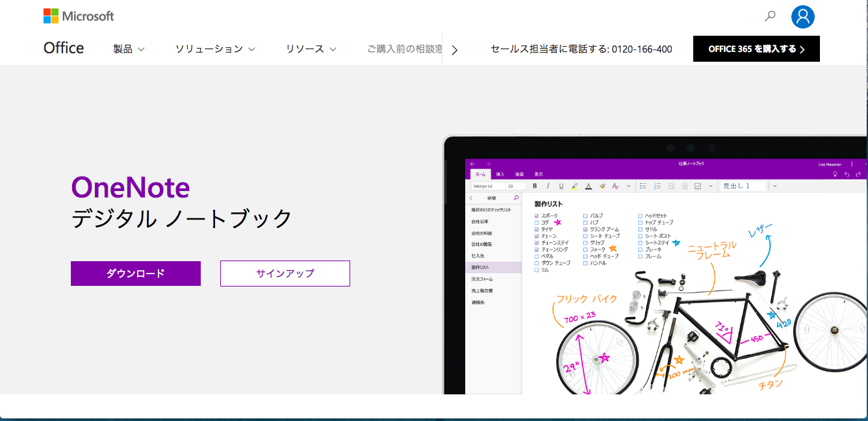
Task: Click the 製作リスト page title heading
Action: pos(548,204)
